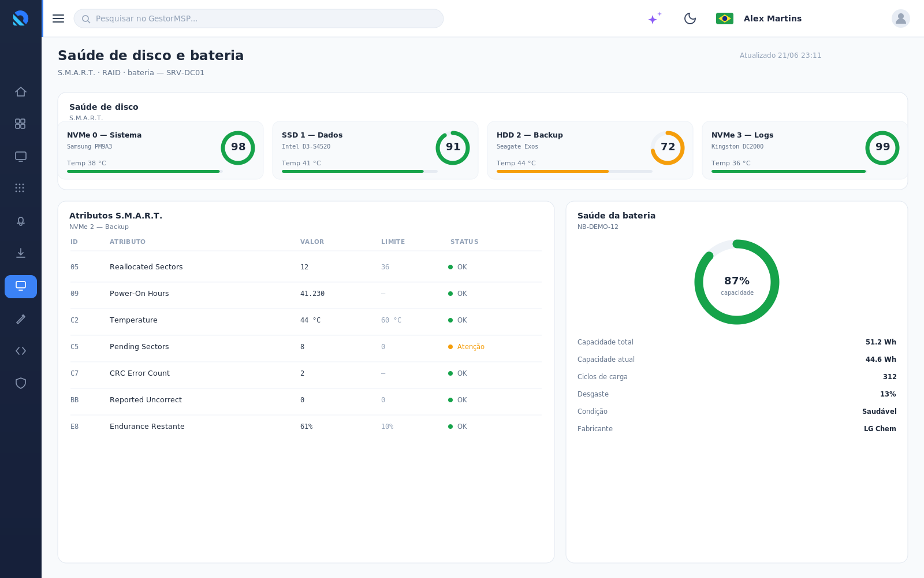This screenshot has width=924, height=578.
Task: Toggle dark mode with the moon icon
Action: tap(690, 18)
